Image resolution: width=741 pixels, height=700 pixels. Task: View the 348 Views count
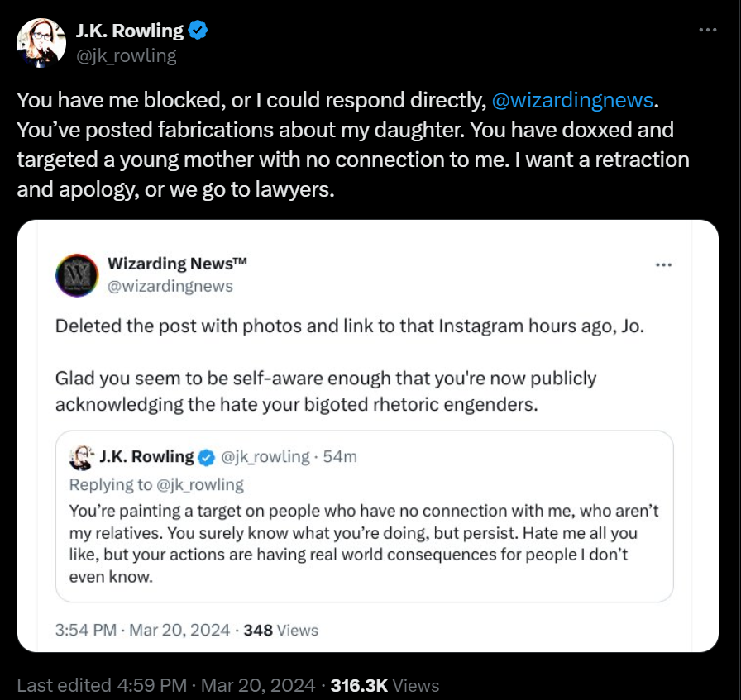pyautogui.click(x=280, y=630)
